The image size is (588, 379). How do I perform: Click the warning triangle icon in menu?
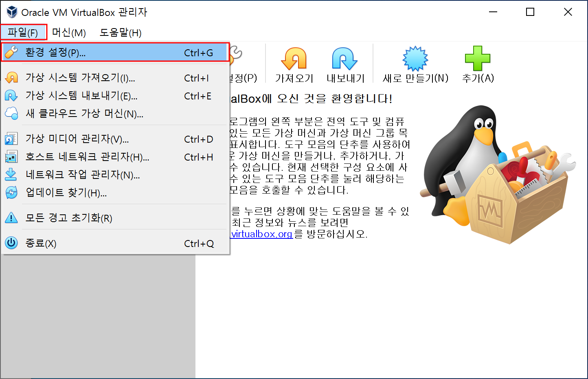(11, 218)
